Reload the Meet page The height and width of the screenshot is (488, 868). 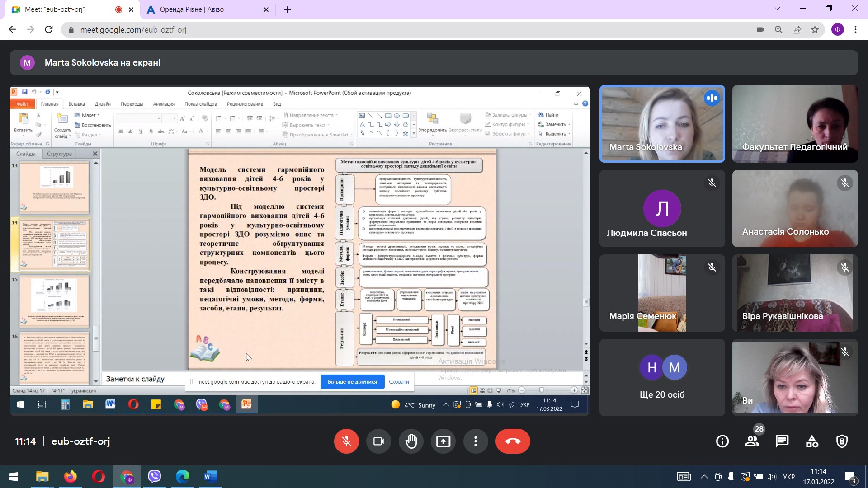49,29
